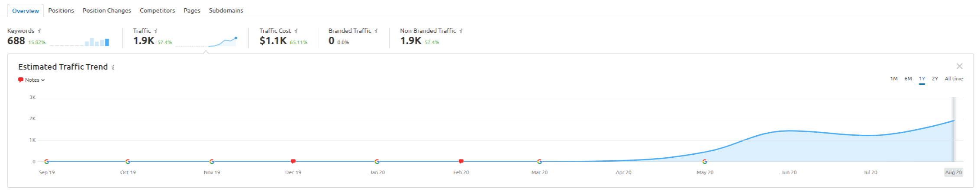Click the Traffic sparkline chart
Screen dimensions: 980x191
tap(206, 42)
